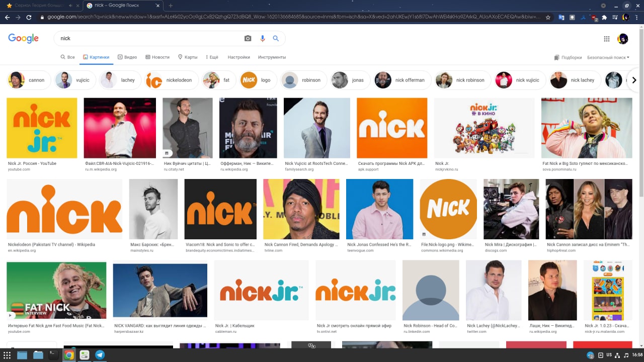
Task: Close the 'nick – Google Поиск' tab
Action: 157,6
